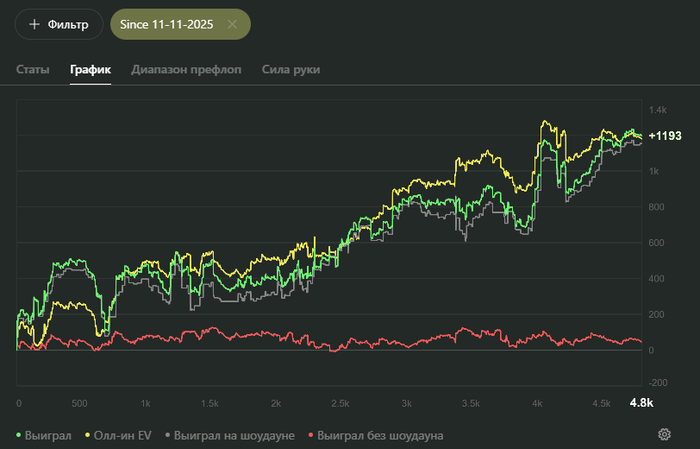This screenshot has width=700, height=449.
Task: Remove the Since 11-11-2025 filter chip
Action: 232,25
